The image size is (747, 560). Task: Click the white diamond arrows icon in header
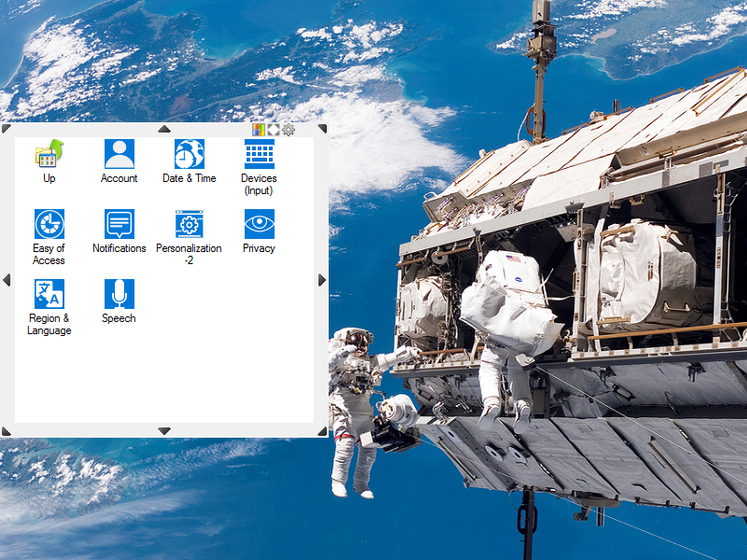(x=274, y=130)
